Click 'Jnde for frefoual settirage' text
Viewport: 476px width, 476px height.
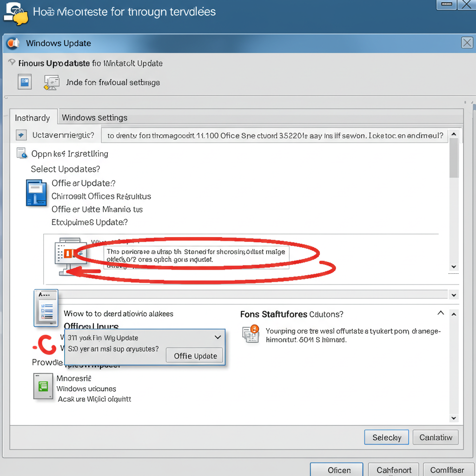tap(113, 83)
